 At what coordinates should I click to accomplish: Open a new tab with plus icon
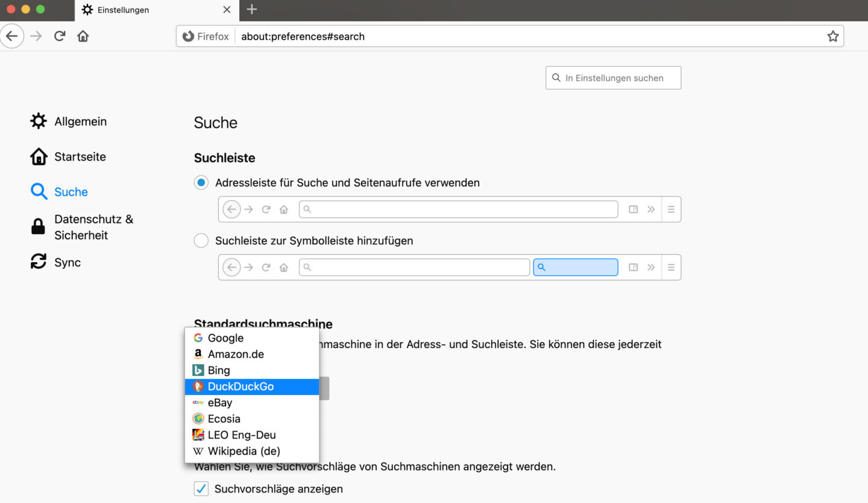[252, 10]
